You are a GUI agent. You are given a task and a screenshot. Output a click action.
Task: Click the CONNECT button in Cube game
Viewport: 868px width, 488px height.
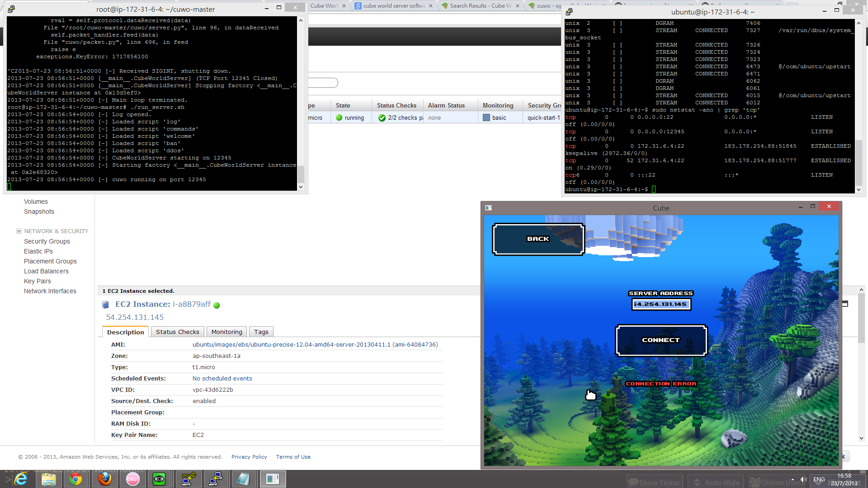click(x=661, y=340)
